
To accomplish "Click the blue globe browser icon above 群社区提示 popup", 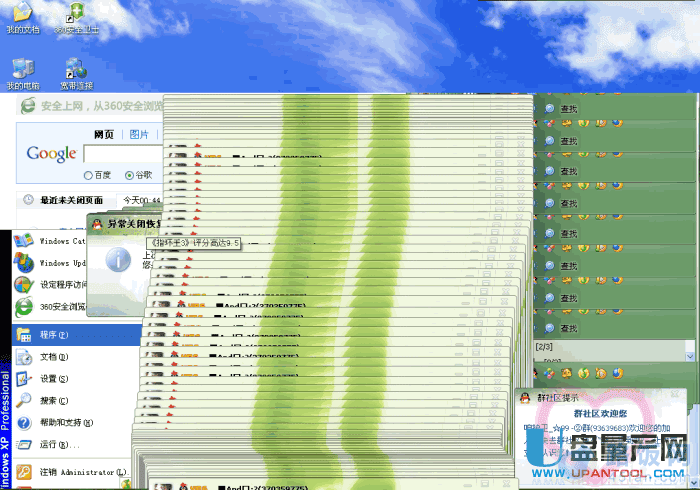I will (618, 373).
